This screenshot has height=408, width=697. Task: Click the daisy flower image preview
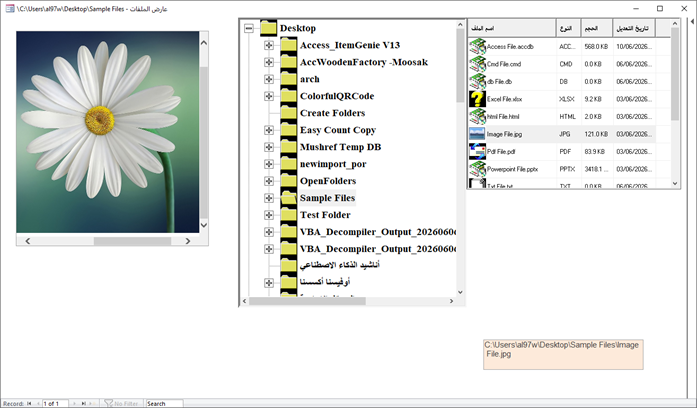[x=108, y=132]
